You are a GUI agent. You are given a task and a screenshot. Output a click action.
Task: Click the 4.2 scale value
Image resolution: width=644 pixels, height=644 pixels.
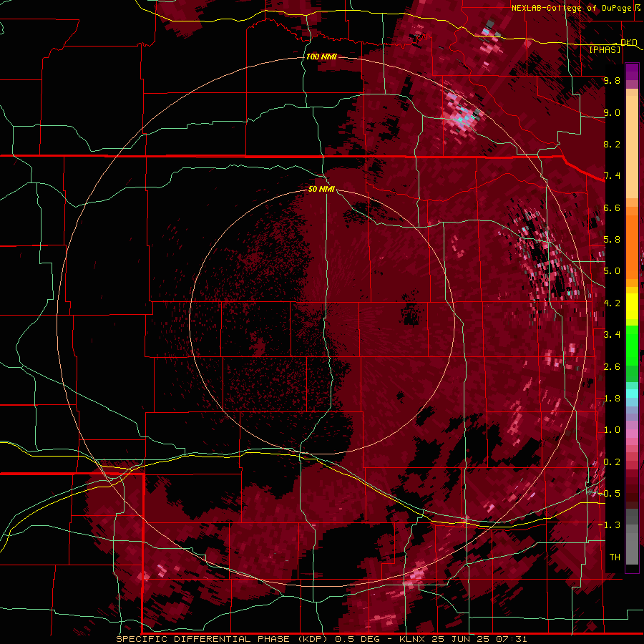click(612, 303)
